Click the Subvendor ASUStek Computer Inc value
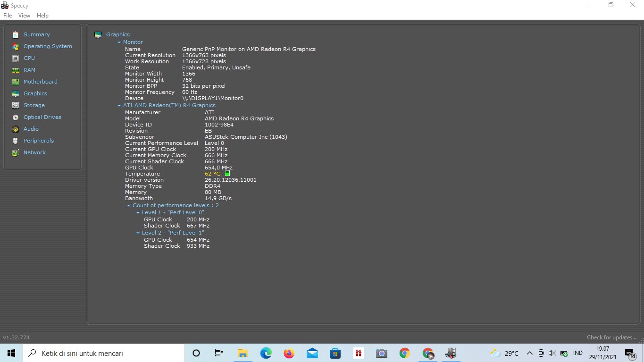Screen dimensions: 644x362 tap(246, 137)
